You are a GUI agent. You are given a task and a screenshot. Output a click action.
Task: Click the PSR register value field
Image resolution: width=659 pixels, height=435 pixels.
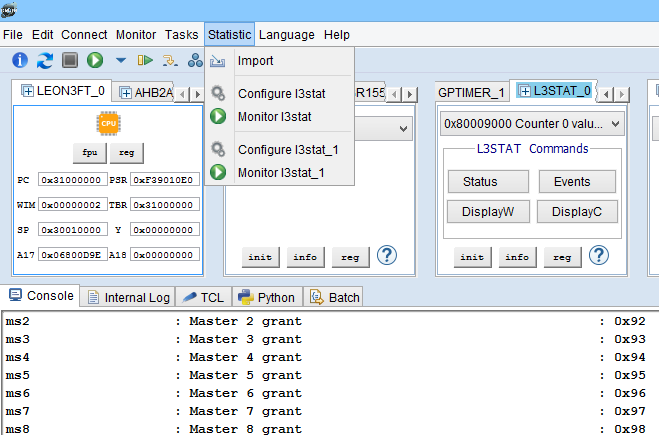tap(165, 180)
